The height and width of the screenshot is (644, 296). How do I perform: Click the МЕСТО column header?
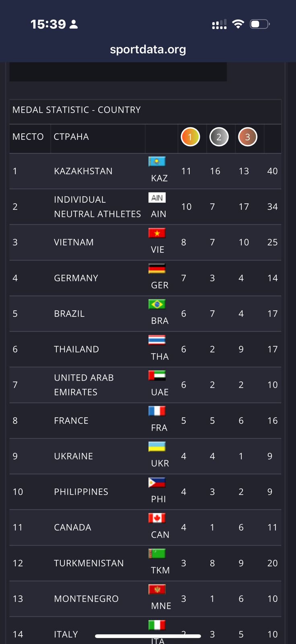coord(28,137)
